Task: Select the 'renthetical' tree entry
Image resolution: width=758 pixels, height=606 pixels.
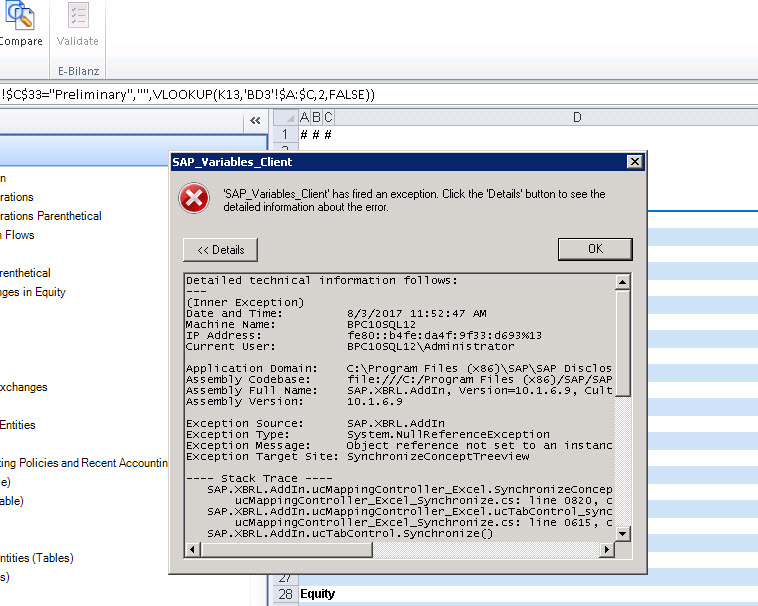Action: [x=25, y=273]
